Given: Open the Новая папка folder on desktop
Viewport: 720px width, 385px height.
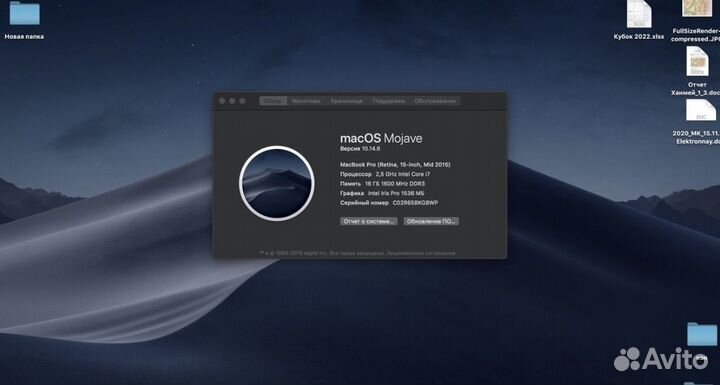Looking at the screenshot, I should (24, 14).
